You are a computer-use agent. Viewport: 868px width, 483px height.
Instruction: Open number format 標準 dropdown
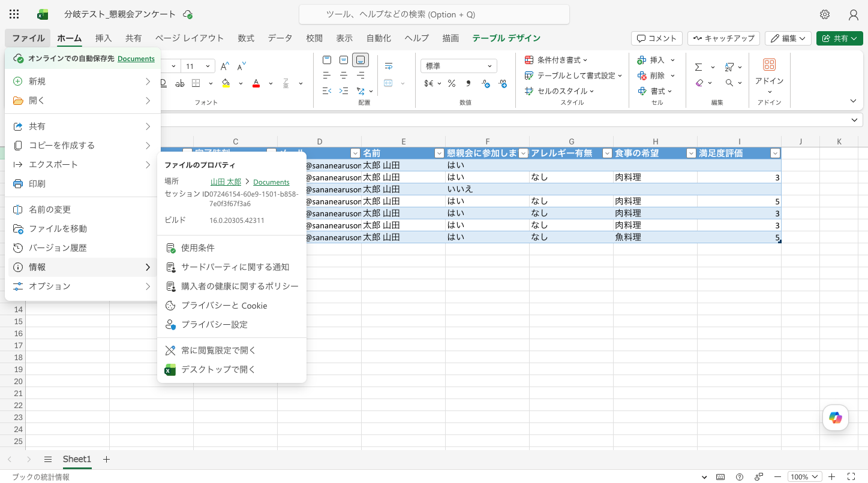coord(458,66)
